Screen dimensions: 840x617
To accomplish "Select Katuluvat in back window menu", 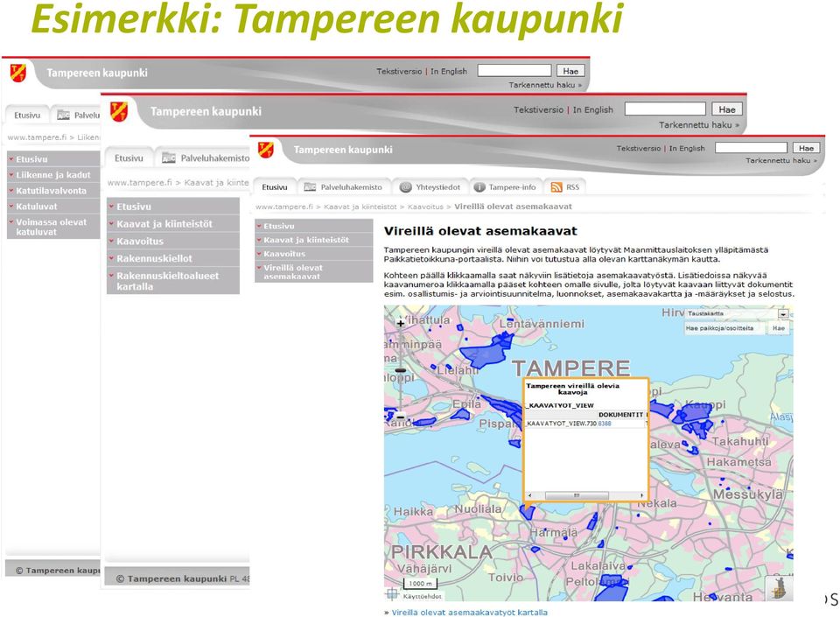I will coord(53,207).
